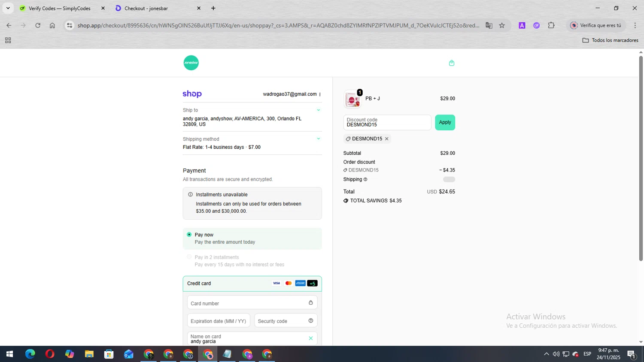Click the page vertical scrollbar
644x362 pixels.
pyautogui.click(x=641, y=158)
